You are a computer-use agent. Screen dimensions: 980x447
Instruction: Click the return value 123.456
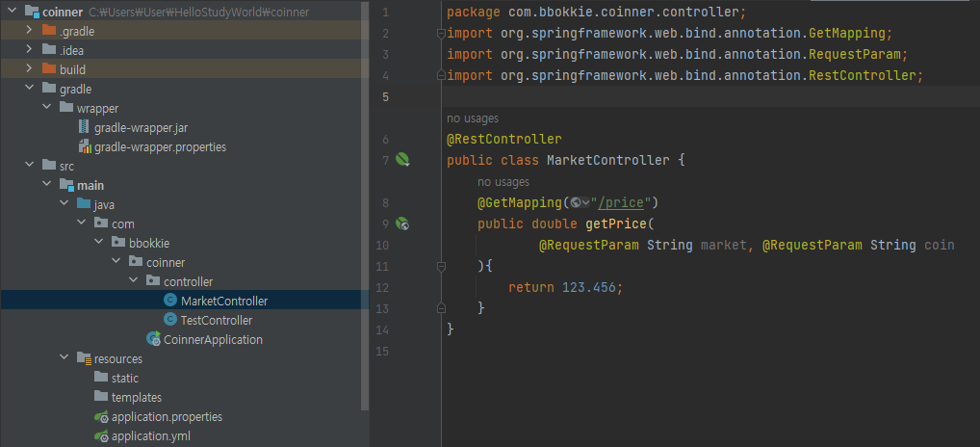pos(589,288)
